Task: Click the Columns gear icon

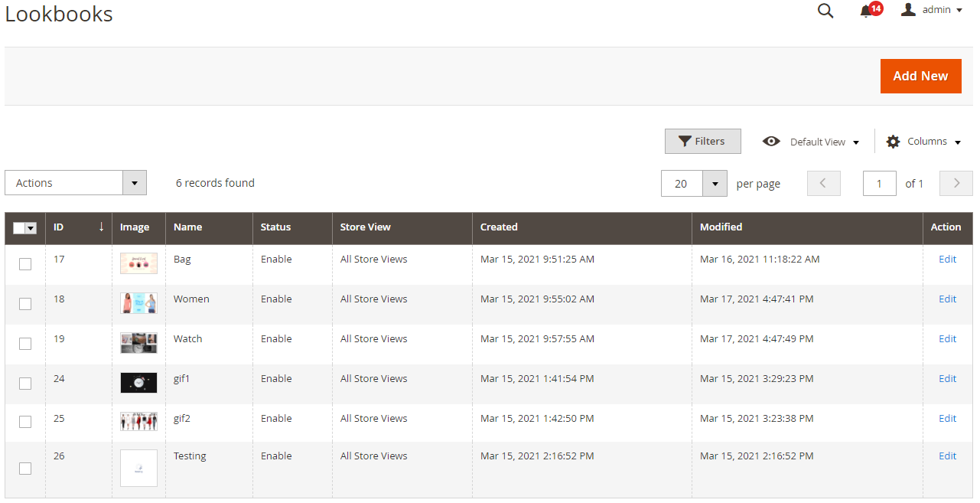Action: [893, 142]
